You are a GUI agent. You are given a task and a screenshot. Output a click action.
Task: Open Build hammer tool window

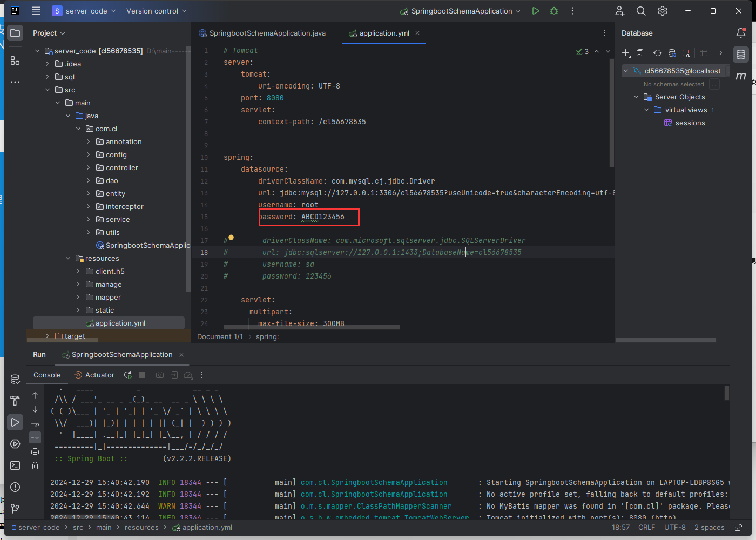coord(15,401)
